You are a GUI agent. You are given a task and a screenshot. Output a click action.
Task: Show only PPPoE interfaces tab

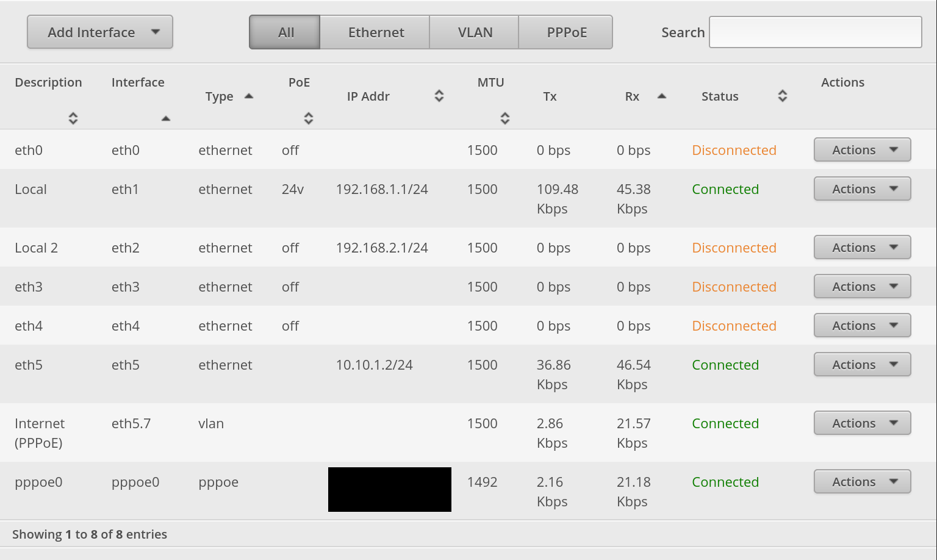click(566, 32)
